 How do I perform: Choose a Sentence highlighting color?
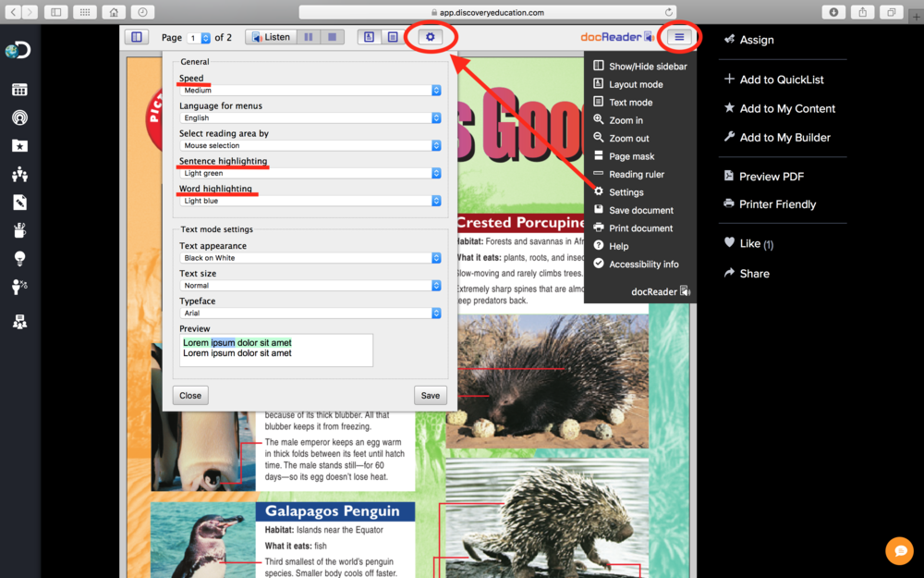click(310, 174)
